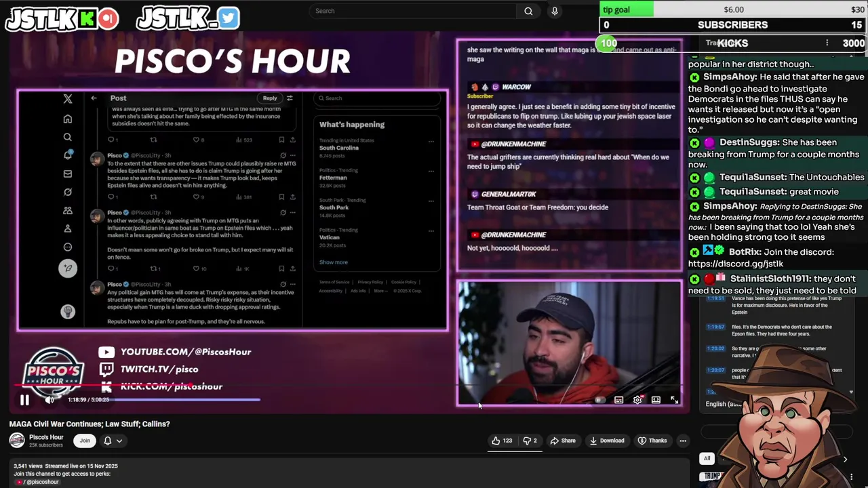Viewport: 868px width, 488px height.
Task: Open the options menu for the South Carolina trend
Action: click(x=431, y=142)
